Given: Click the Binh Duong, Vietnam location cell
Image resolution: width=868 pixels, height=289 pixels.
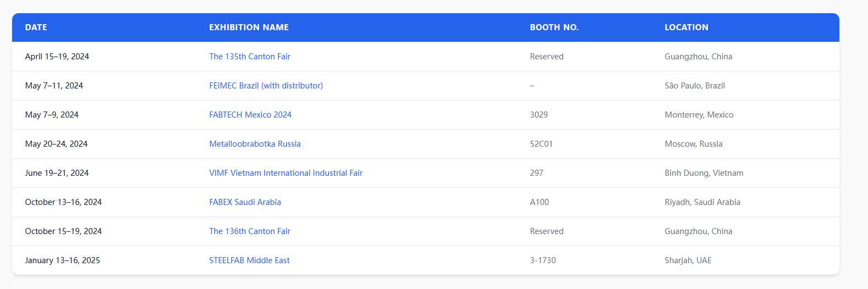Looking at the screenshot, I should (704, 173).
